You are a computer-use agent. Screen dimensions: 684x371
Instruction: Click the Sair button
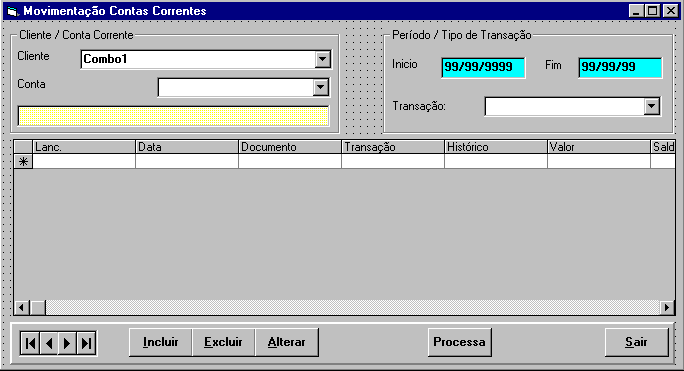[x=636, y=342]
